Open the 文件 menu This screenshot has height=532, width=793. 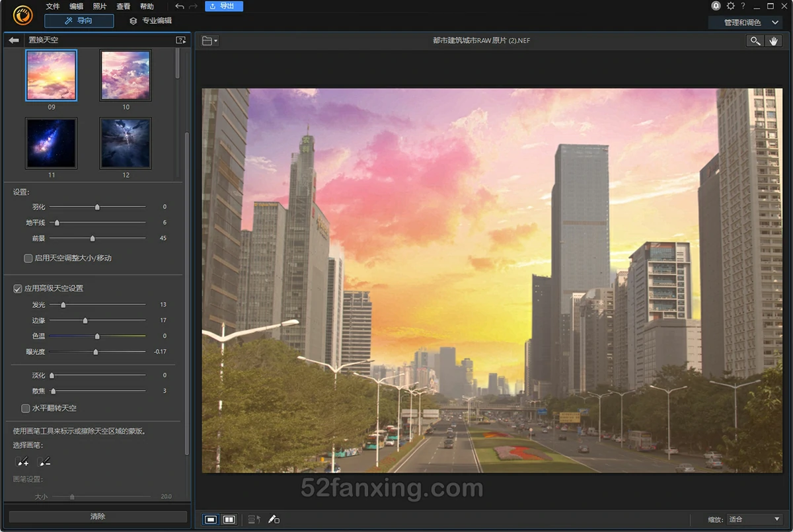click(x=53, y=6)
